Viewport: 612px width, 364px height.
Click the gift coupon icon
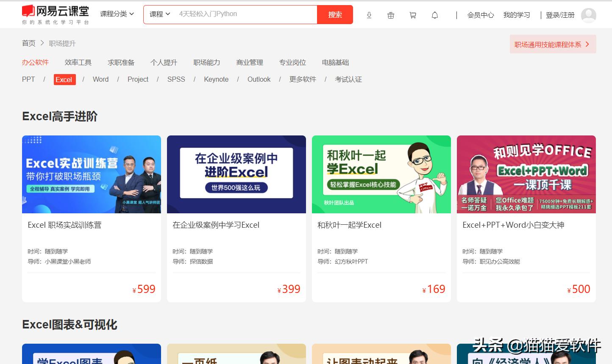tap(391, 15)
